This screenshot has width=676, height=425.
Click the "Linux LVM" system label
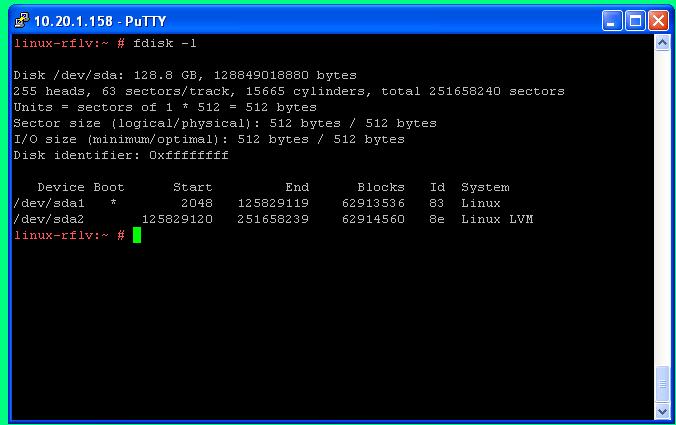point(496,219)
